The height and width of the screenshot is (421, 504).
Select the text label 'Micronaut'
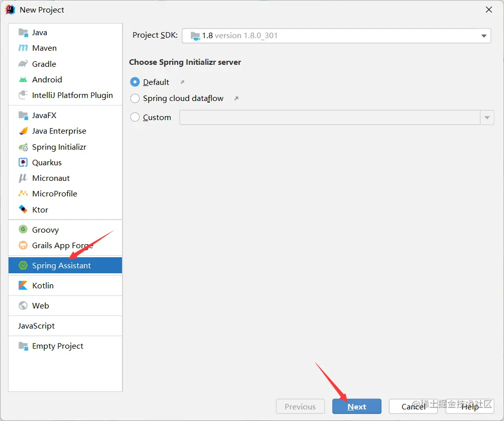(x=51, y=178)
